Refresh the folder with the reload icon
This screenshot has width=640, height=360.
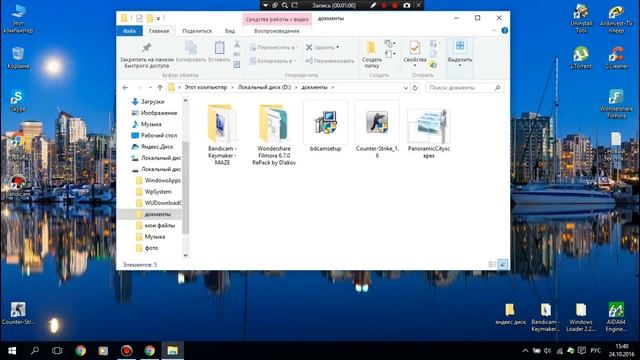click(415, 87)
